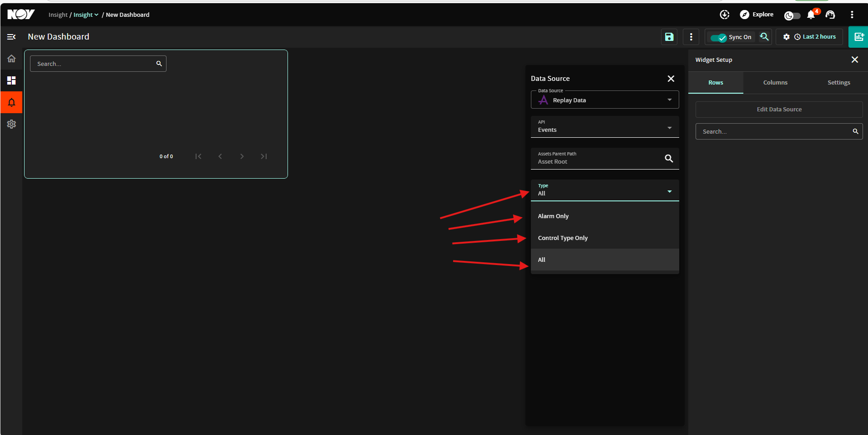The width and height of the screenshot is (868, 435).
Task: Open notifications bell with badge
Action: 812,14
